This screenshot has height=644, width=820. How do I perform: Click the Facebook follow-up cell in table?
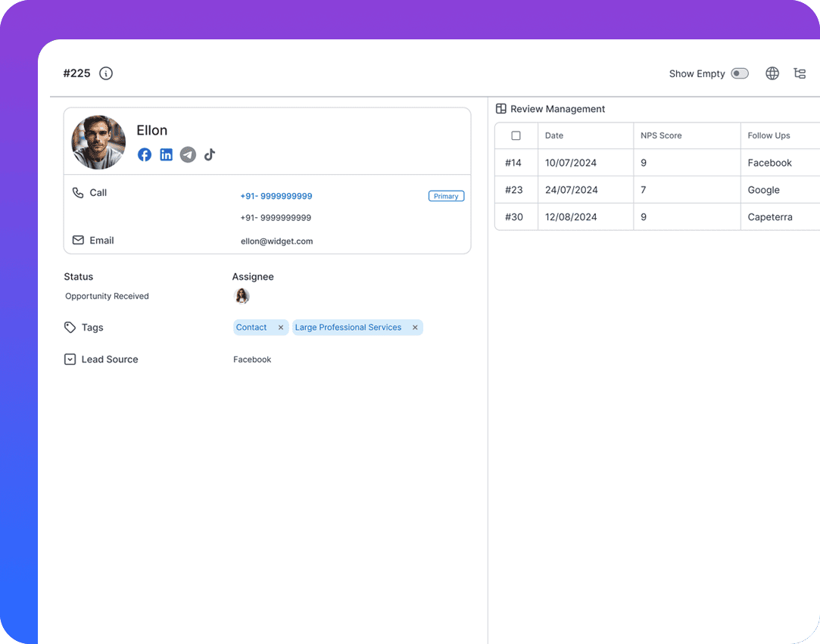coord(780,163)
